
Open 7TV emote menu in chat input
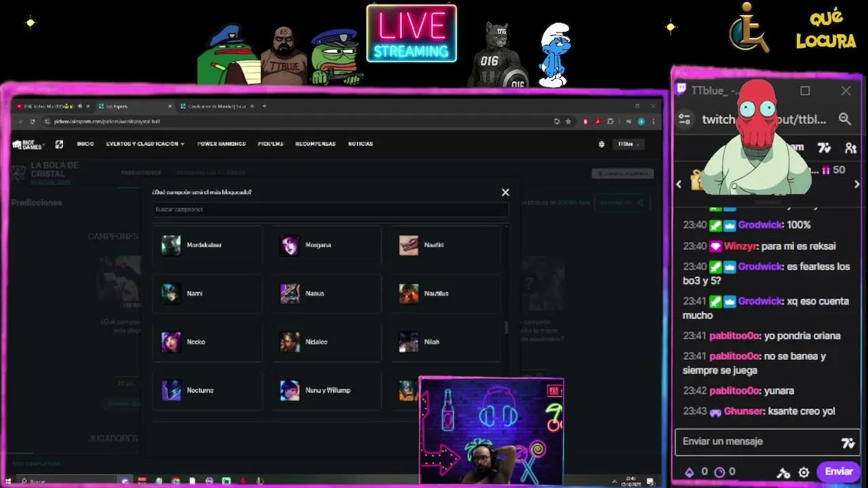click(848, 443)
